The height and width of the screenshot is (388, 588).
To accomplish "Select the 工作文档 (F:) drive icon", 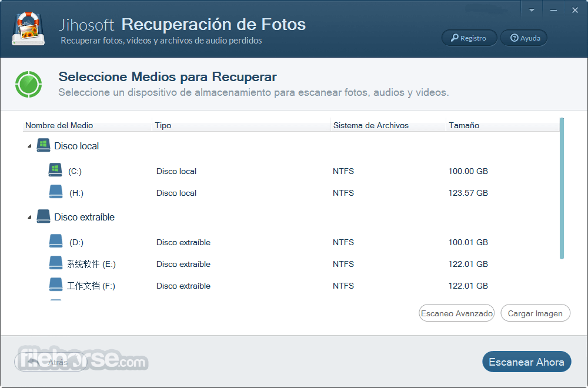I will [56, 285].
